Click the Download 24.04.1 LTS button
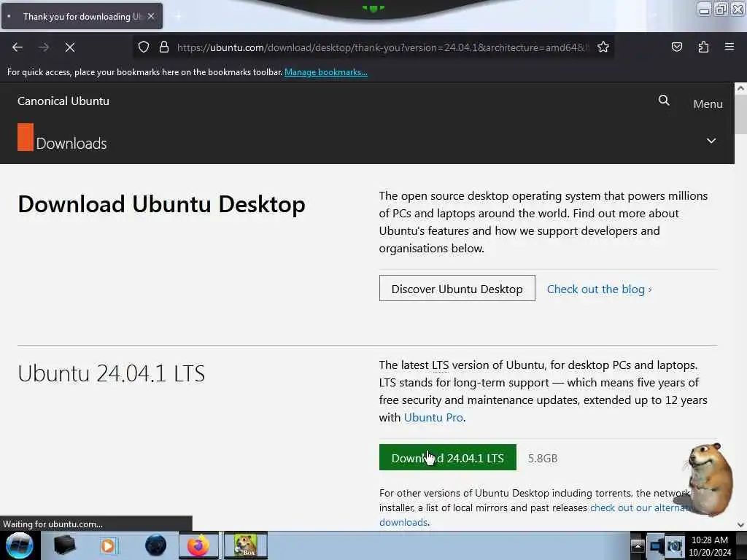Viewport: 747px width, 560px height. pyautogui.click(x=447, y=458)
